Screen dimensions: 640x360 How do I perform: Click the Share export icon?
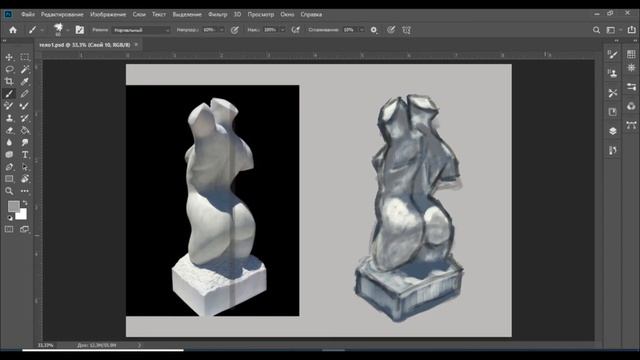pos(631,30)
